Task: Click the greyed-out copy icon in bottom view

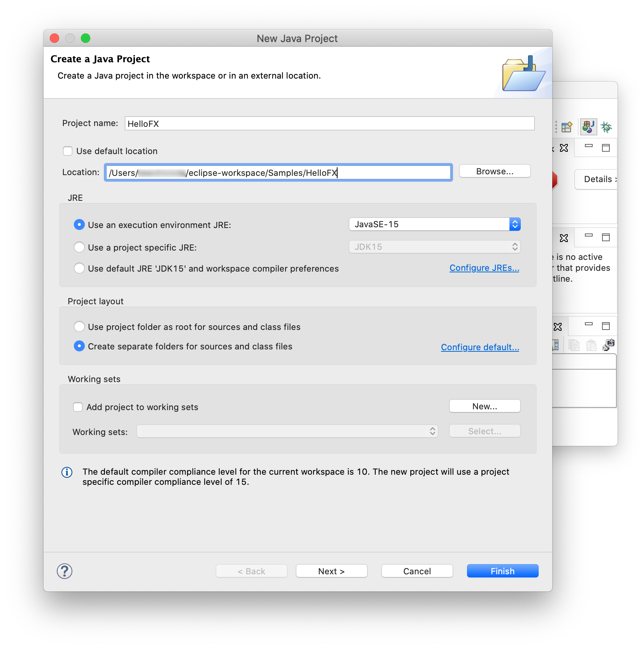Action: (x=574, y=345)
